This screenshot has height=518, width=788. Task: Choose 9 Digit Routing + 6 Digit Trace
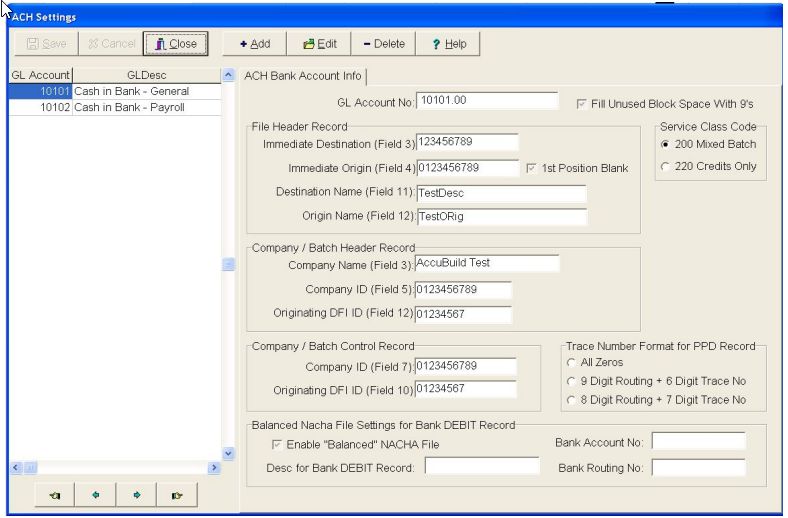[571, 381]
